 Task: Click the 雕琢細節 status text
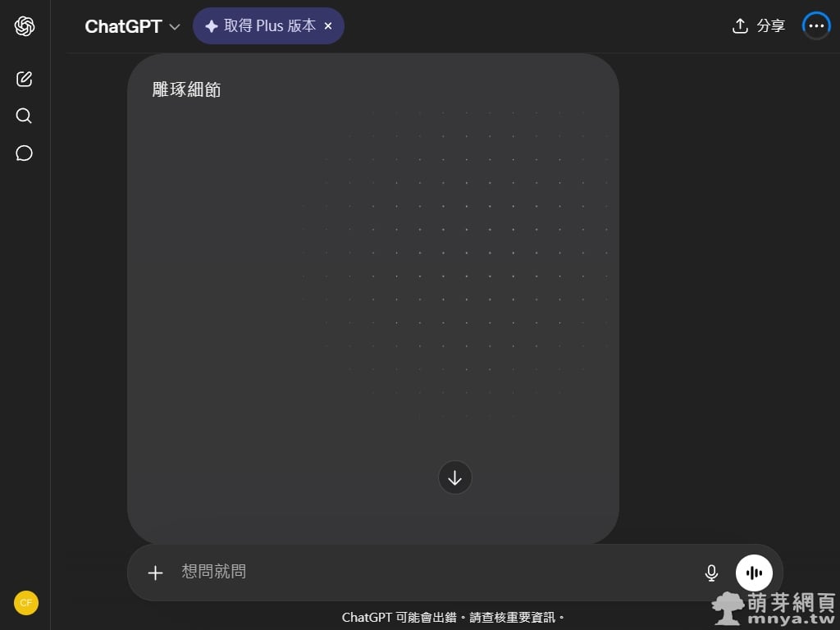coord(187,90)
